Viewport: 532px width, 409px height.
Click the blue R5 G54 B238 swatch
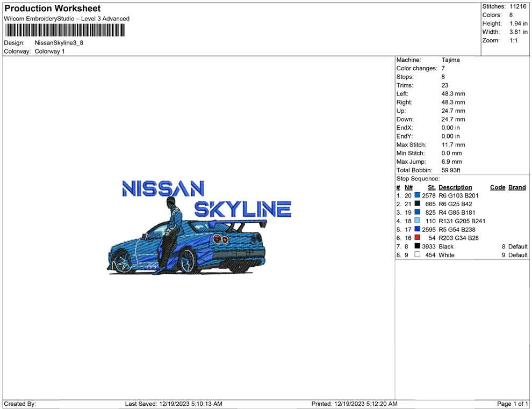tap(418, 229)
